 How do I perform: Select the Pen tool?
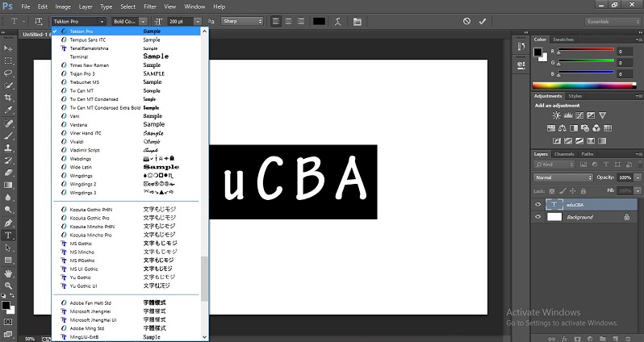point(8,223)
